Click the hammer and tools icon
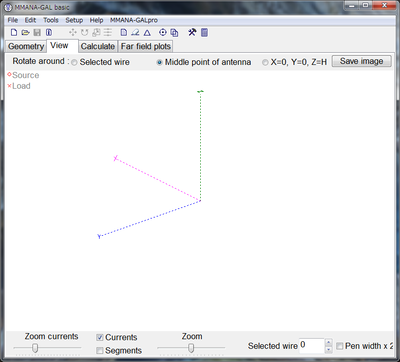Viewport: 400px width, 362px height. coord(192,32)
